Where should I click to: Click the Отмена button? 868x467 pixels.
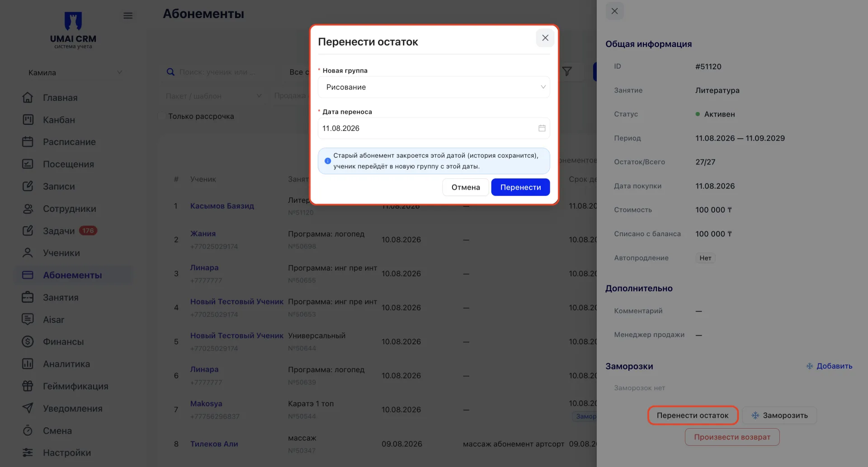[x=466, y=187]
